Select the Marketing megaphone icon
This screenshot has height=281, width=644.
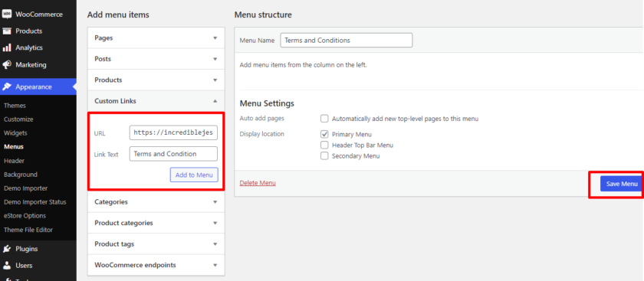[x=7, y=65]
